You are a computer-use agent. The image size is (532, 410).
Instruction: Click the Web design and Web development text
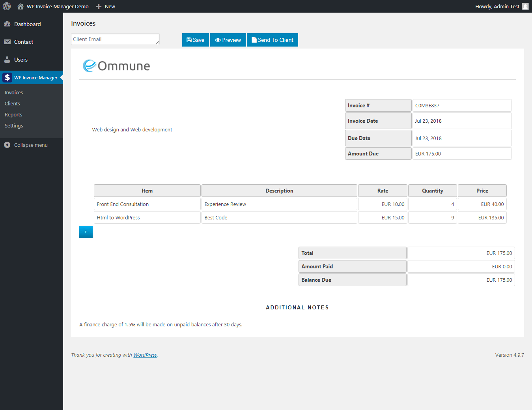pos(132,129)
